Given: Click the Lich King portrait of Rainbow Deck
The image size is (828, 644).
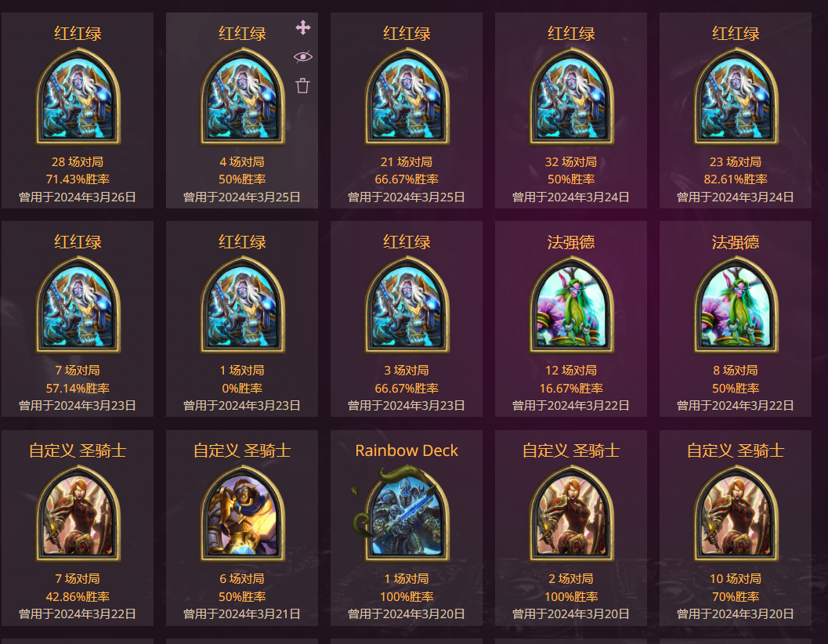Looking at the screenshot, I should click(x=407, y=513).
